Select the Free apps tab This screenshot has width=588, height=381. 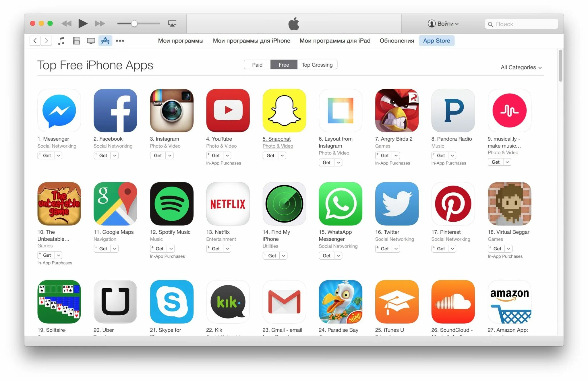click(x=283, y=65)
